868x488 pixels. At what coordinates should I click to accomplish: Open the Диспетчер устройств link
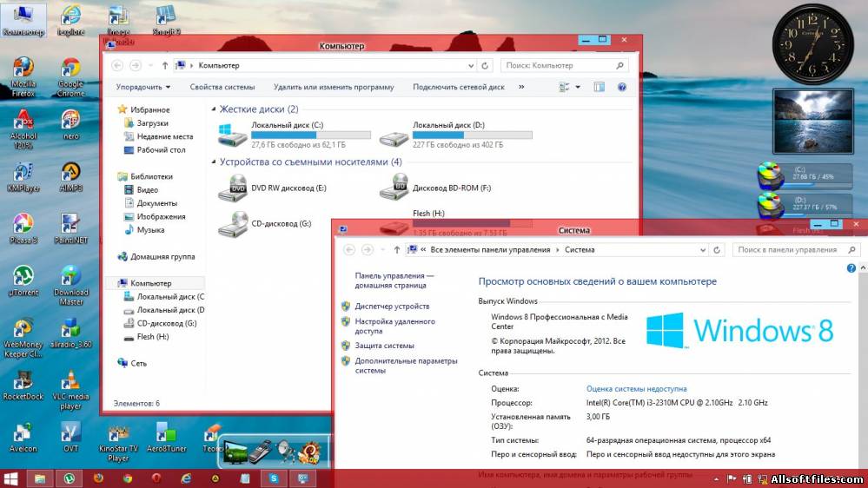[x=392, y=307]
